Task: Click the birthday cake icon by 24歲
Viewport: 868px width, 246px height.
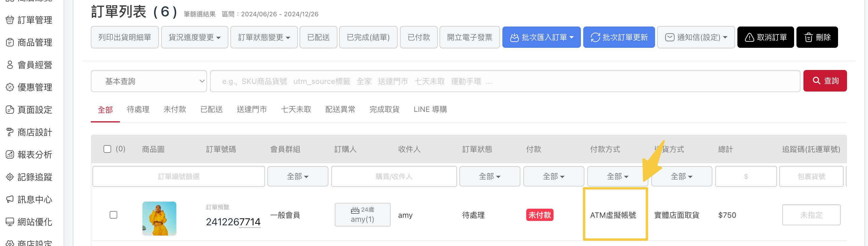Action: coord(355,210)
